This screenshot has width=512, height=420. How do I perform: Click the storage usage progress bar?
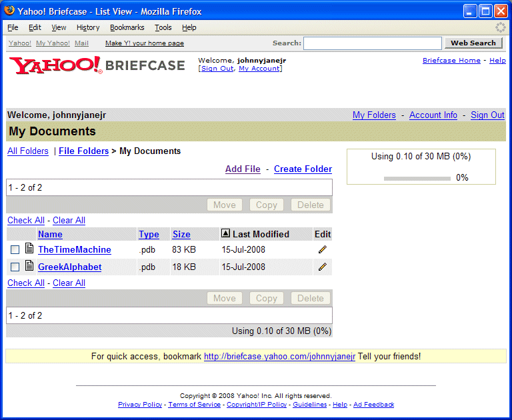[x=417, y=178]
